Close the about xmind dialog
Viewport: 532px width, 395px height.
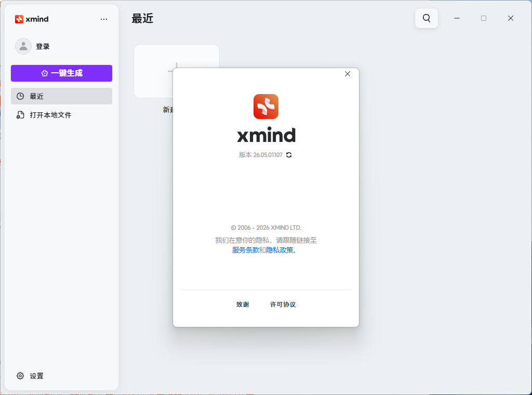coord(348,74)
